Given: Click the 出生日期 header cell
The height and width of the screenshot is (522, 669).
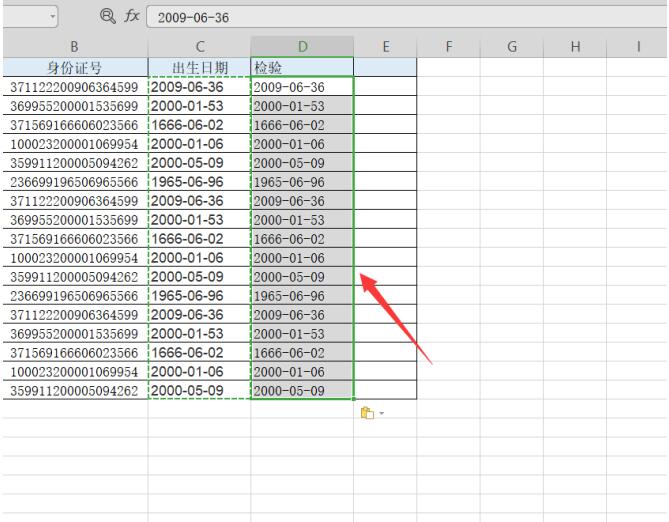Looking at the screenshot, I should (200, 67).
